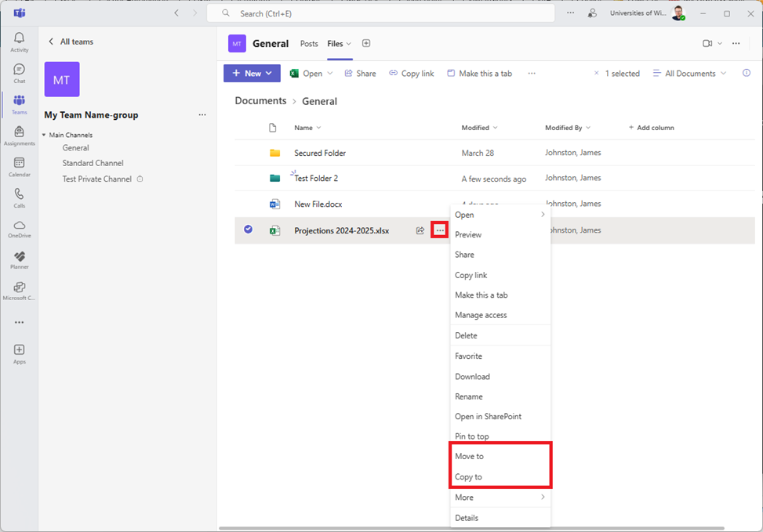Click the share icon beside Projections 2024-2025.xlsx

click(420, 230)
